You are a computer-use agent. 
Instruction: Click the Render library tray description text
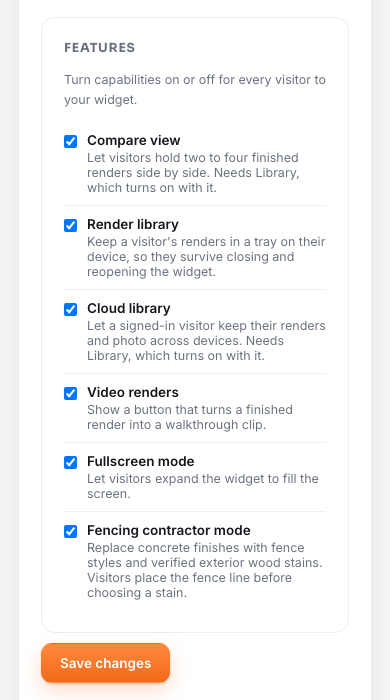pos(206,257)
